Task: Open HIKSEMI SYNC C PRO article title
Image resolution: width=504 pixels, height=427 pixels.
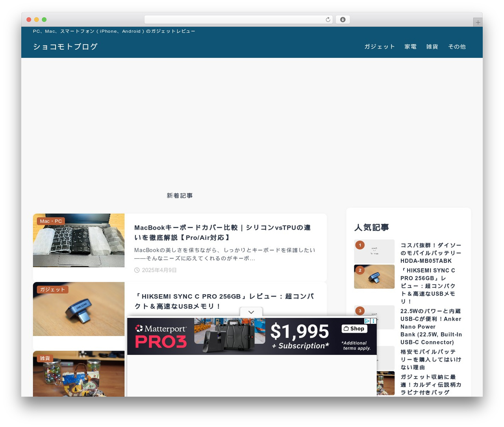Action: pyautogui.click(x=224, y=301)
